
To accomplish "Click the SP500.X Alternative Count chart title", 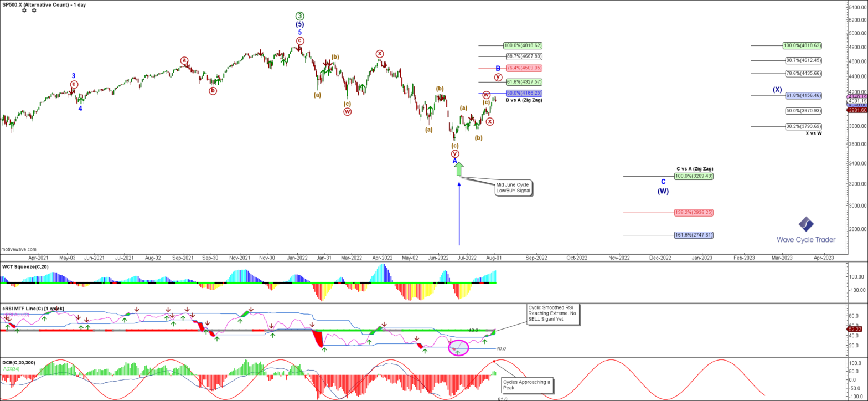I will point(43,4).
